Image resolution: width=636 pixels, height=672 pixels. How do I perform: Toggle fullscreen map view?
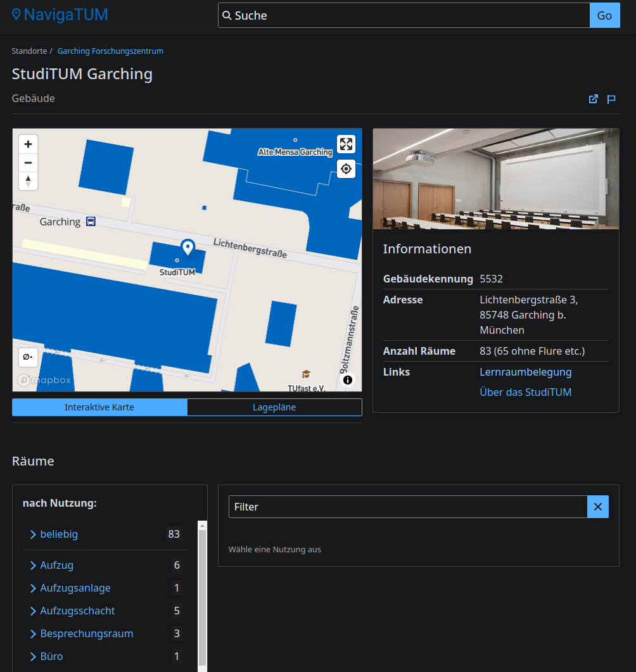(x=346, y=144)
